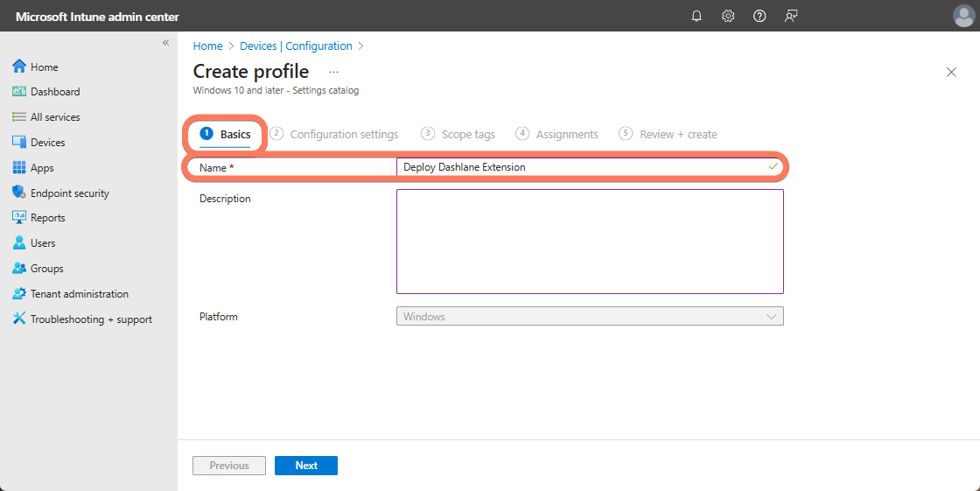Click the Home breadcrumb link
The image size is (980, 491).
tap(207, 46)
